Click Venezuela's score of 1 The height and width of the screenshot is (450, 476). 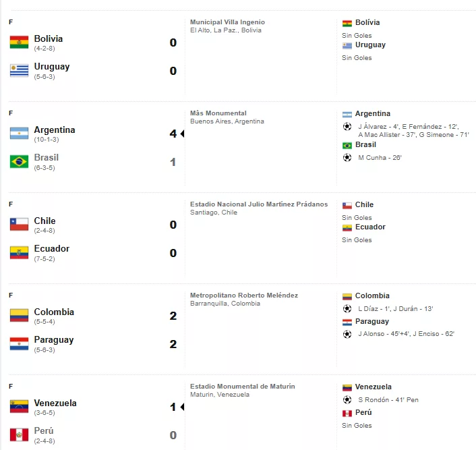pos(173,407)
